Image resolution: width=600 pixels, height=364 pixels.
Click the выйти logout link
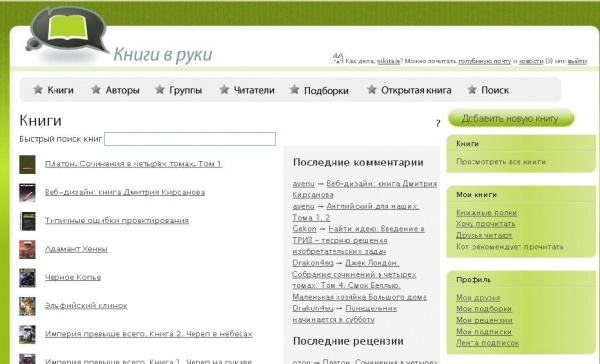577,61
